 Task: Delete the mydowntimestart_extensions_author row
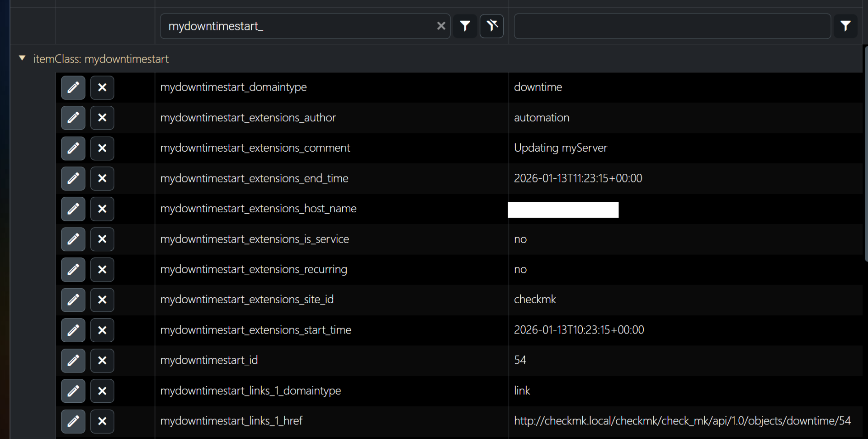coord(102,118)
